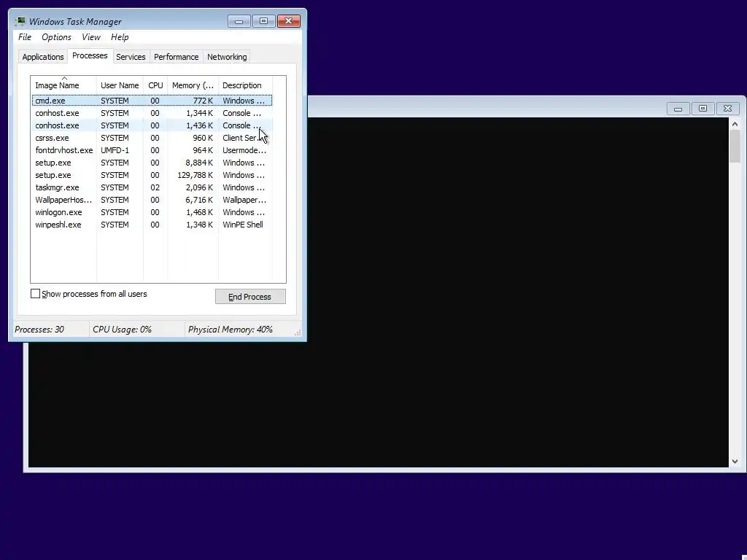The height and width of the screenshot is (560, 747).
Task: Click the 02 CPU value for taskmgr.exe
Action: tap(155, 187)
